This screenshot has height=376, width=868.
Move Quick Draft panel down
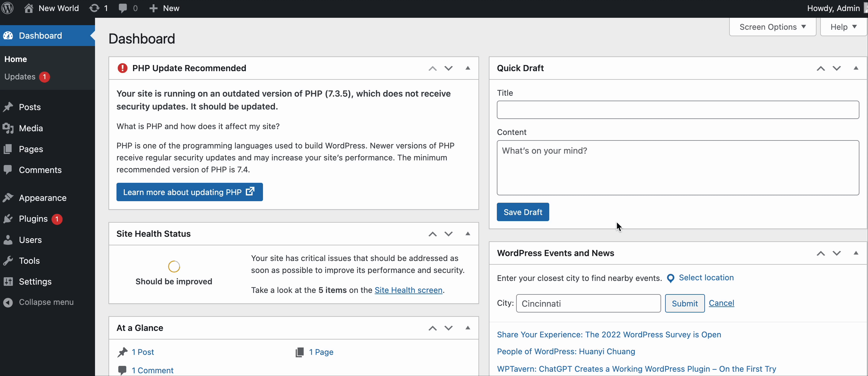837,68
